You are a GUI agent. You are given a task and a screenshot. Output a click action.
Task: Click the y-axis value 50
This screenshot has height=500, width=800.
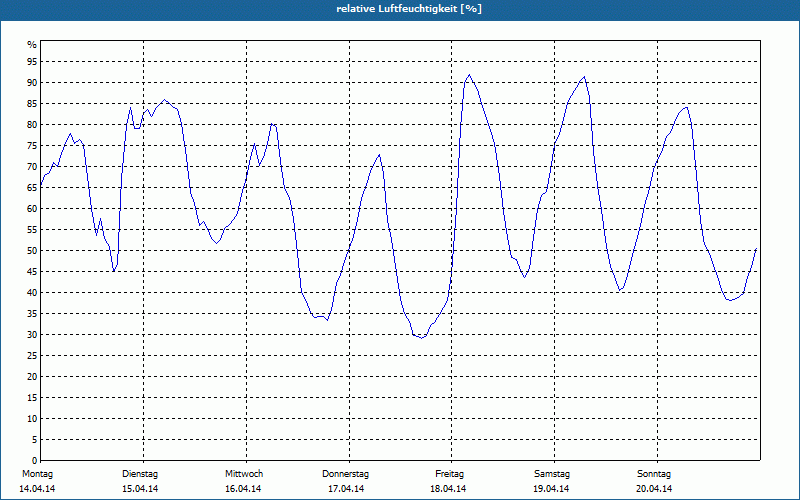(32, 251)
